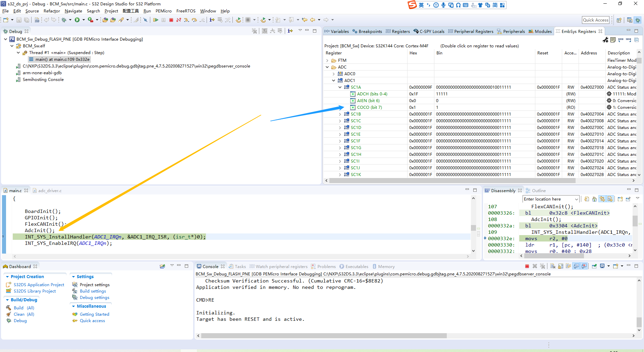Expand the SC1B register node
This screenshot has height=352, width=644.
tap(340, 114)
